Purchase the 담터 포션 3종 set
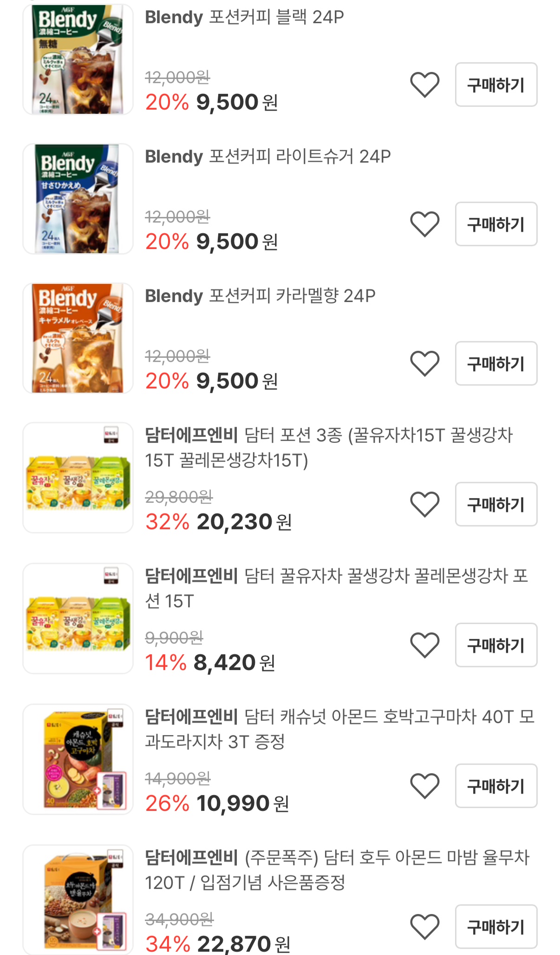Image resolution: width=560 pixels, height=955 pixels. pos(496,504)
